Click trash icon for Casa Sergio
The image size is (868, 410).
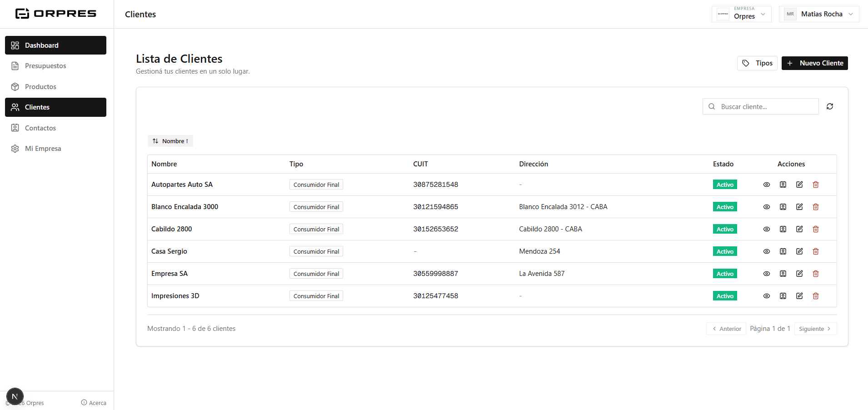[816, 251]
